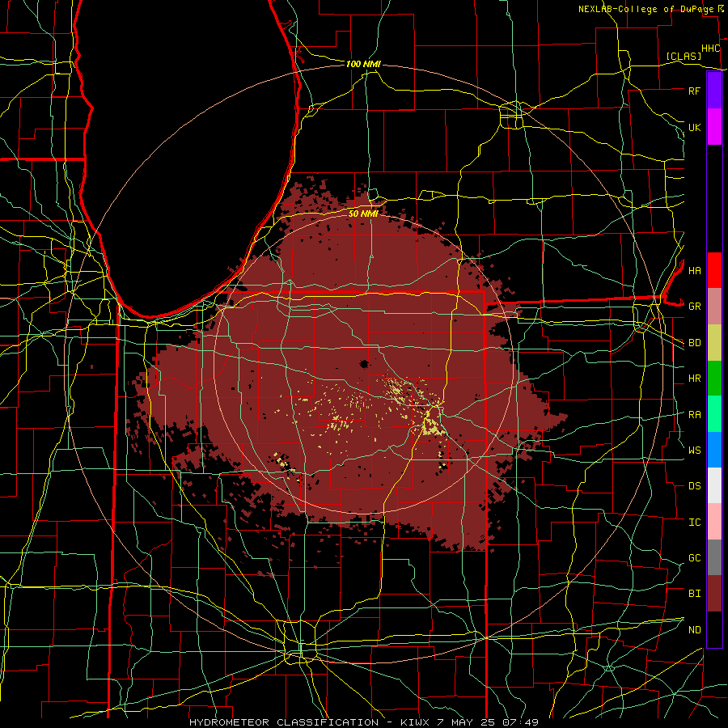Screen dimensions: 728x728
Task: Click the RF legend label
Action: 694,91
